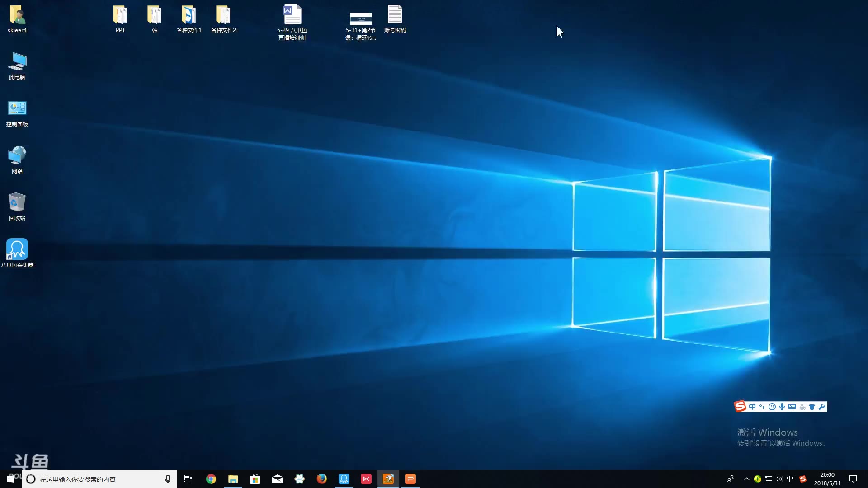
Task: Toggle Chinese/English mode on Sogou toolbar
Action: coord(752,407)
